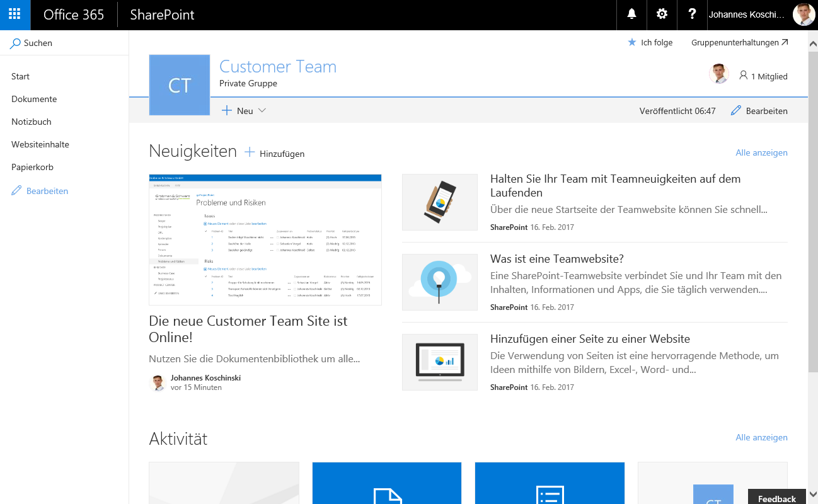This screenshot has height=504, width=818.
Task: Click the pencil icon beside sidebar Bearbeiten
Action: tap(16, 191)
